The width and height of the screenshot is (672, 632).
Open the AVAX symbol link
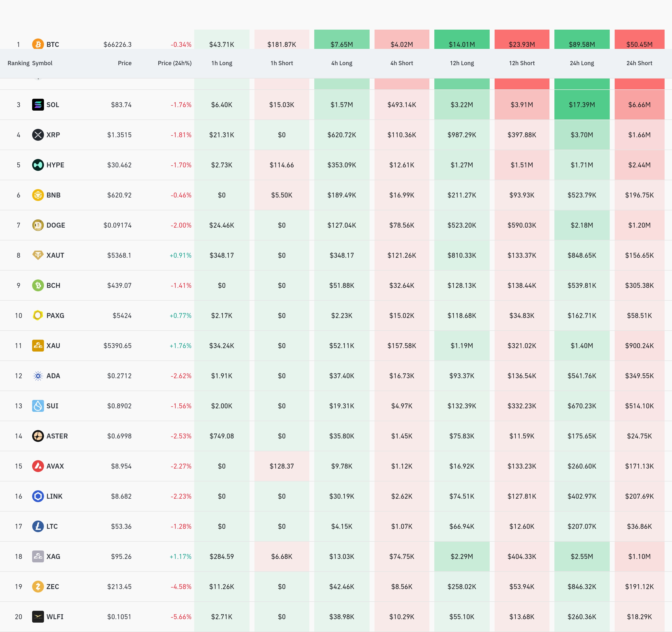[x=55, y=466]
